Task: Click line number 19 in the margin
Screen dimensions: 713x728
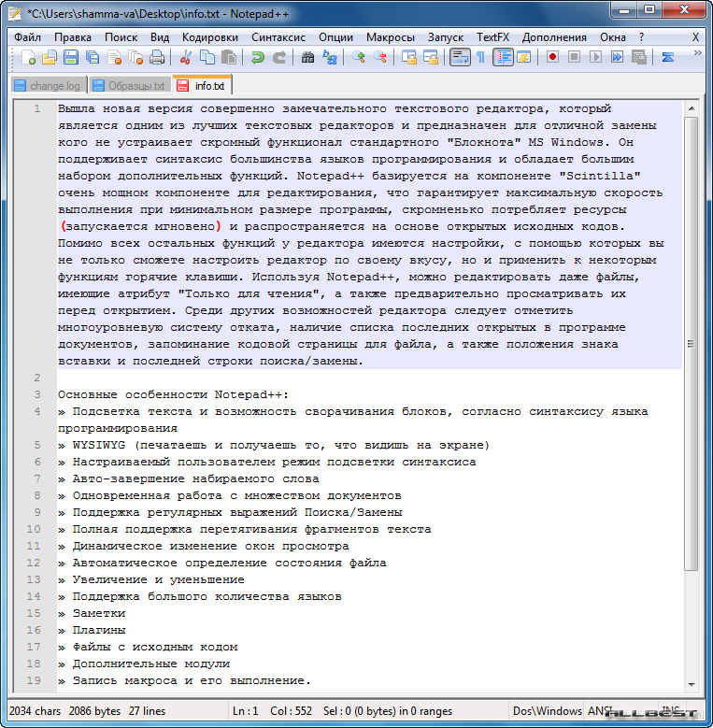Action: click(x=34, y=680)
